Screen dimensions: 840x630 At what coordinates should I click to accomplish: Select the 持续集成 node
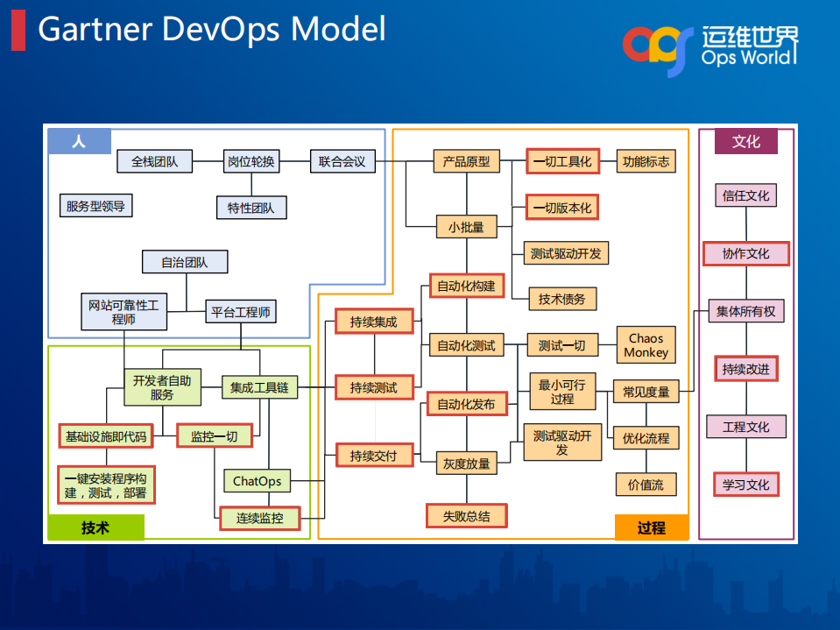coord(373,322)
